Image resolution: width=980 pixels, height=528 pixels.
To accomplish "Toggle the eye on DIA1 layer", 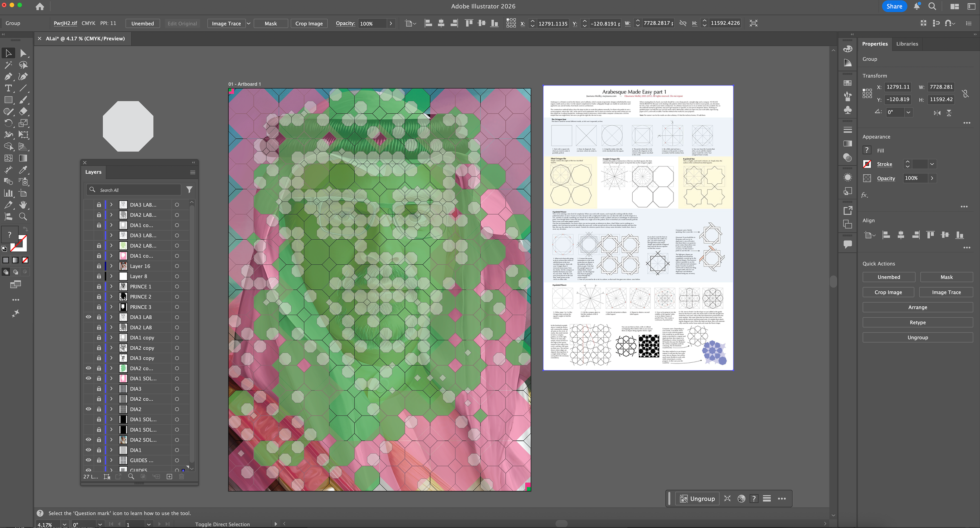I will coord(89,450).
